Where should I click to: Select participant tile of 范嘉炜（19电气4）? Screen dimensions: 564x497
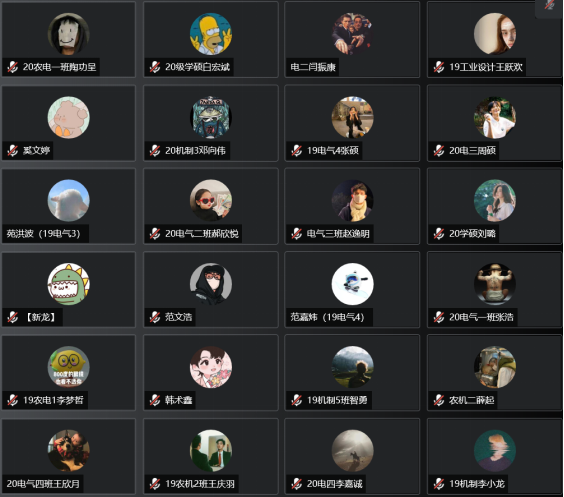pos(352,289)
